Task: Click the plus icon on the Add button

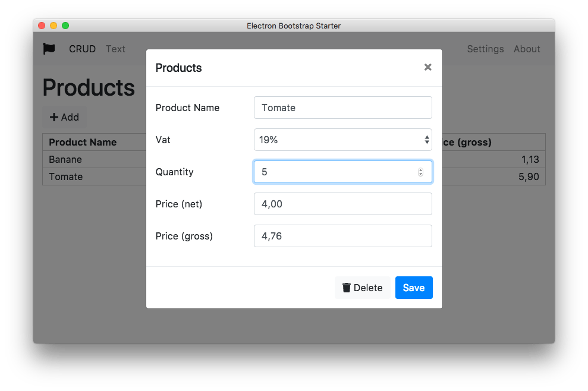Action: (x=55, y=117)
